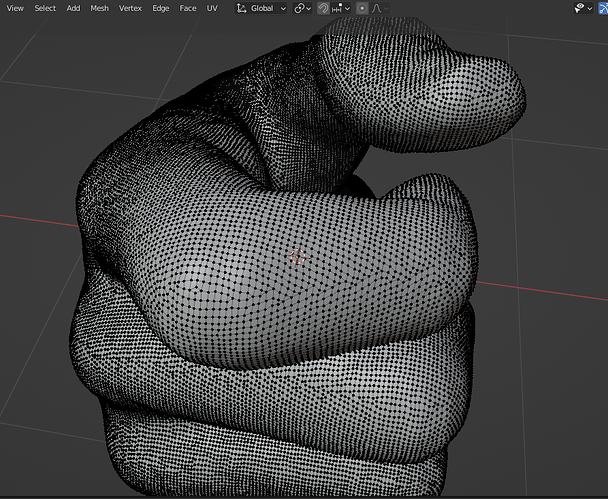Toggle the show gizmo button
The image size is (608, 499).
point(603,8)
